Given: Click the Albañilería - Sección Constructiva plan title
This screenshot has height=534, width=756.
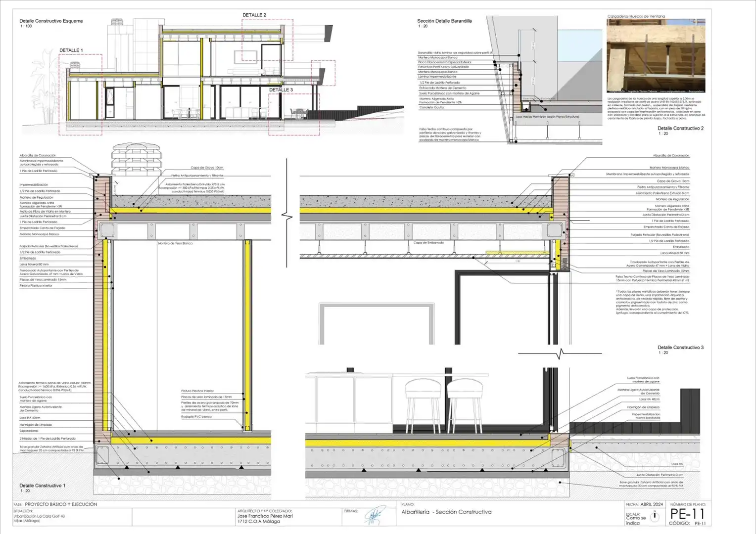Looking at the screenshot, I should click(447, 512).
